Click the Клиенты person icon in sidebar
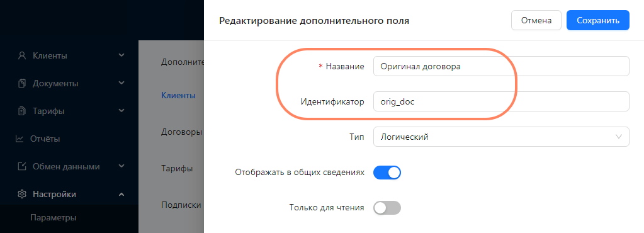 click(x=22, y=55)
